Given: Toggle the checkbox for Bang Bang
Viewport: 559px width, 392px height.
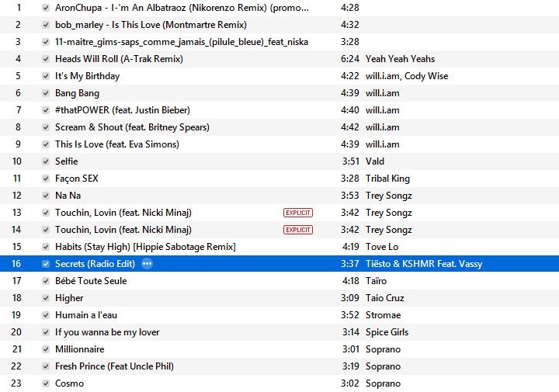Looking at the screenshot, I should (x=46, y=93).
